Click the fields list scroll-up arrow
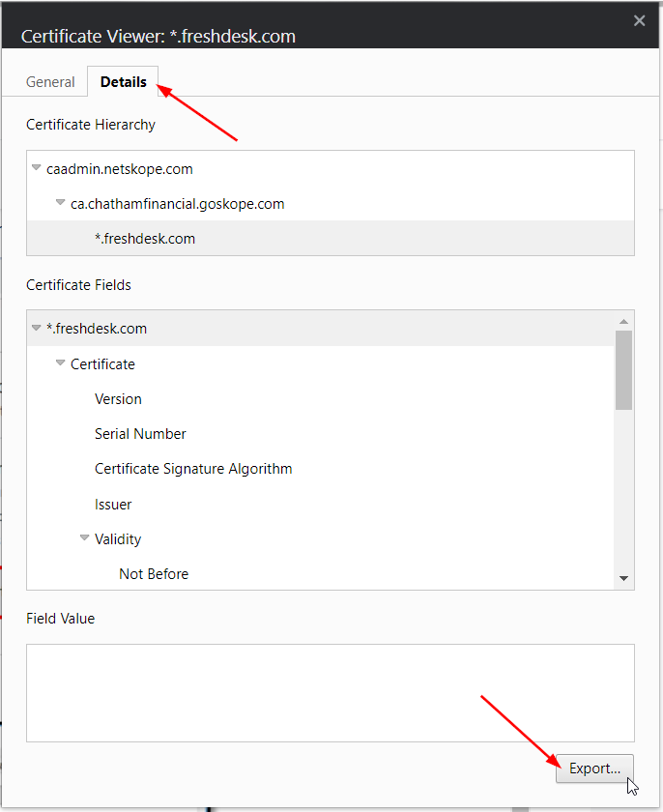The image size is (663, 812). 623,322
